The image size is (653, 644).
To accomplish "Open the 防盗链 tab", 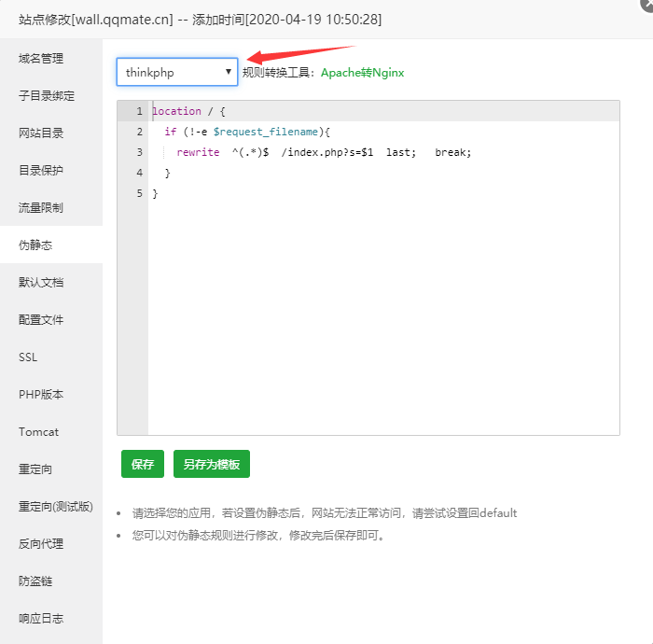I will point(36,581).
